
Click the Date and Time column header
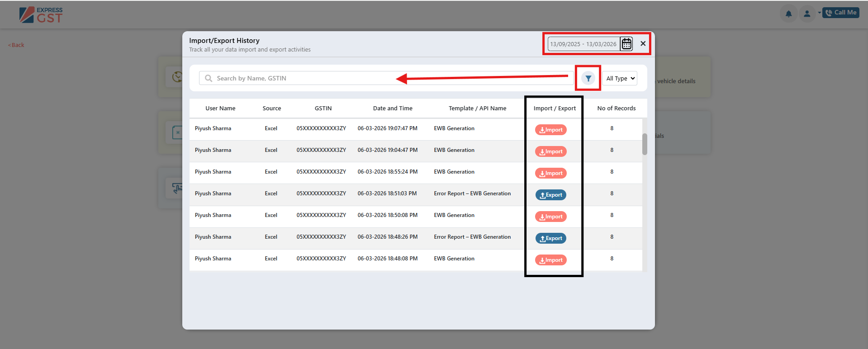click(x=393, y=108)
